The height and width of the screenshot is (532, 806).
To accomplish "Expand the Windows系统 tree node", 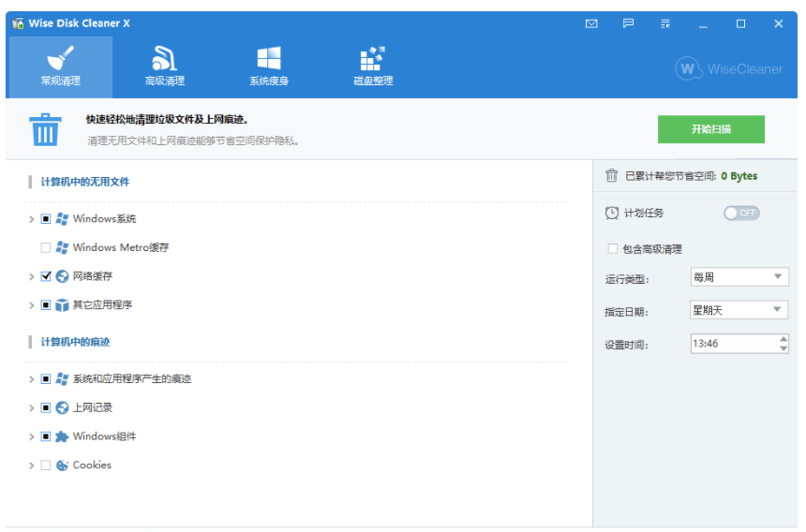I will tap(31, 219).
